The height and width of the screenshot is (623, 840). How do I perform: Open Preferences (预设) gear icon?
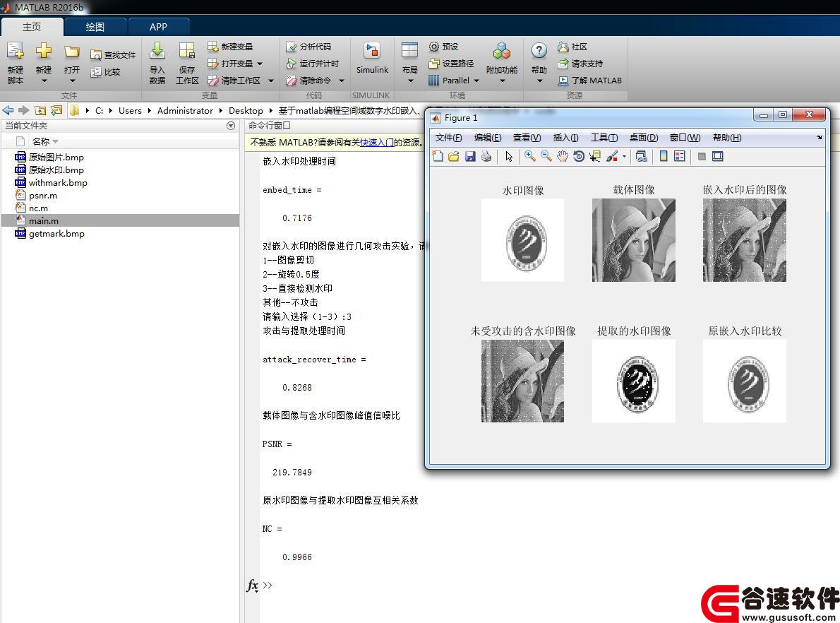434,47
